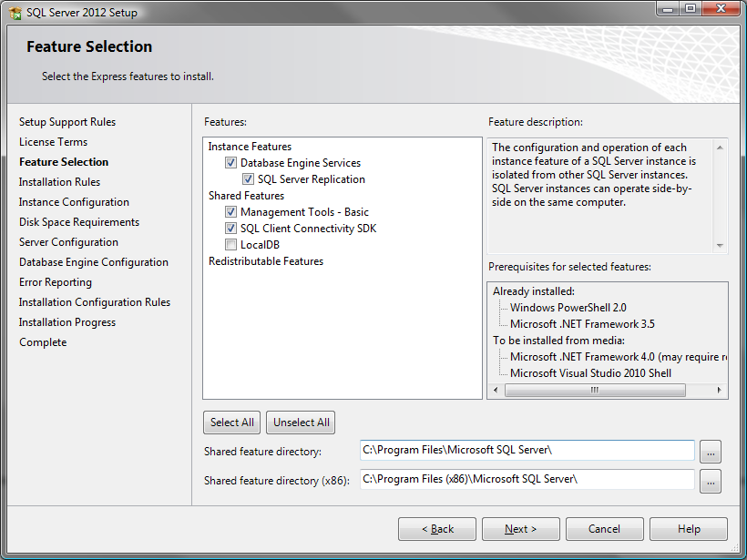Screen dimensions: 747x560
Task: Browse for shared feature directory
Action: [711, 452]
